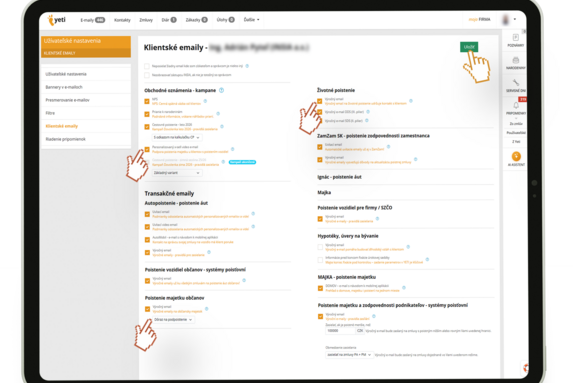Click info icon for Životné poistenie Výročný email

point(411,101)
